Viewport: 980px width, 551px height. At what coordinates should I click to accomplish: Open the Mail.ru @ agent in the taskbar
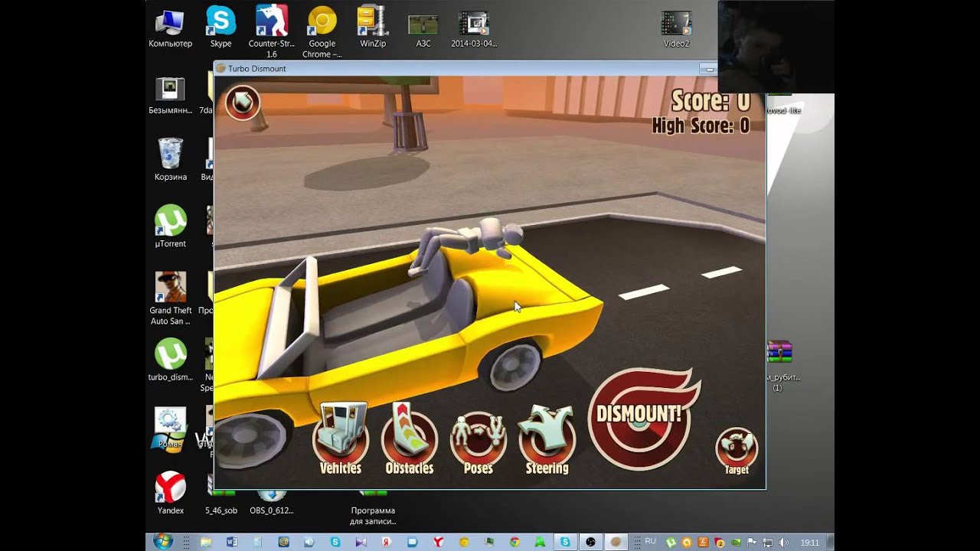point(284,542)
